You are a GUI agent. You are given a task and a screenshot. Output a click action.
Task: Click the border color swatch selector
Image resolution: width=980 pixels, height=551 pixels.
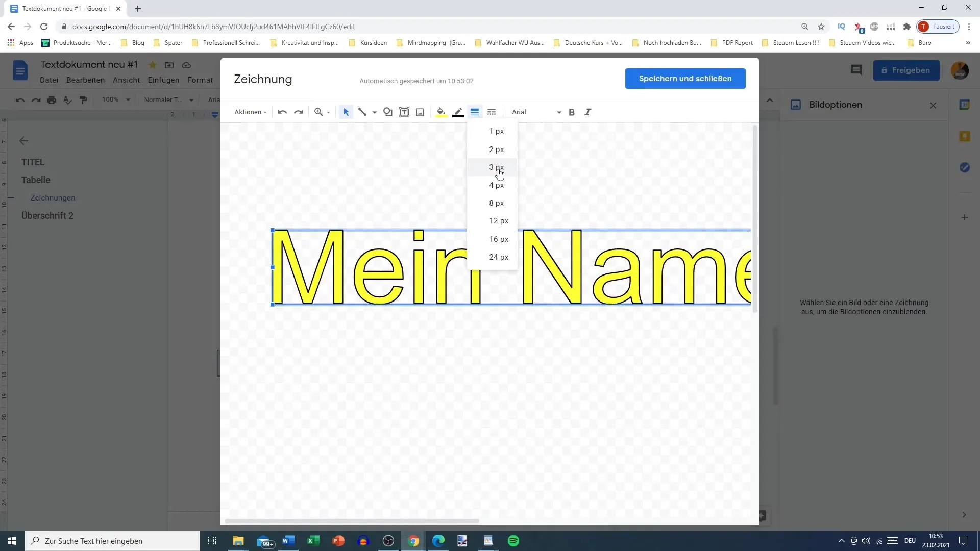tap(458, 112)
